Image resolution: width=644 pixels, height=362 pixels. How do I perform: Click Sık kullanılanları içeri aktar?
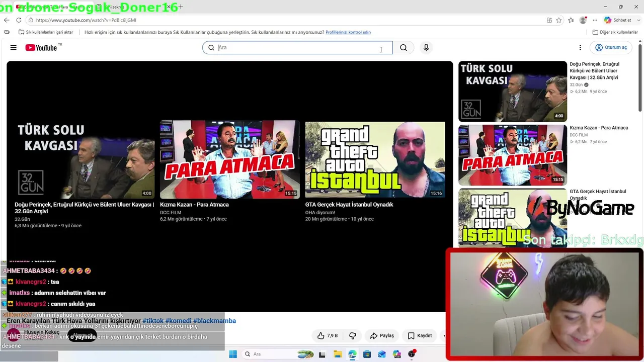coord(46,32)
